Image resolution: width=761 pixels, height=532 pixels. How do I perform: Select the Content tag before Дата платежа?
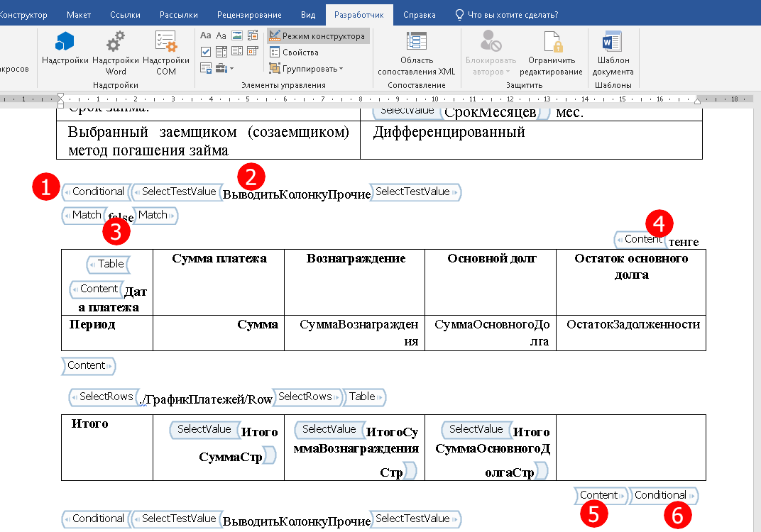(x=96, y=289)
